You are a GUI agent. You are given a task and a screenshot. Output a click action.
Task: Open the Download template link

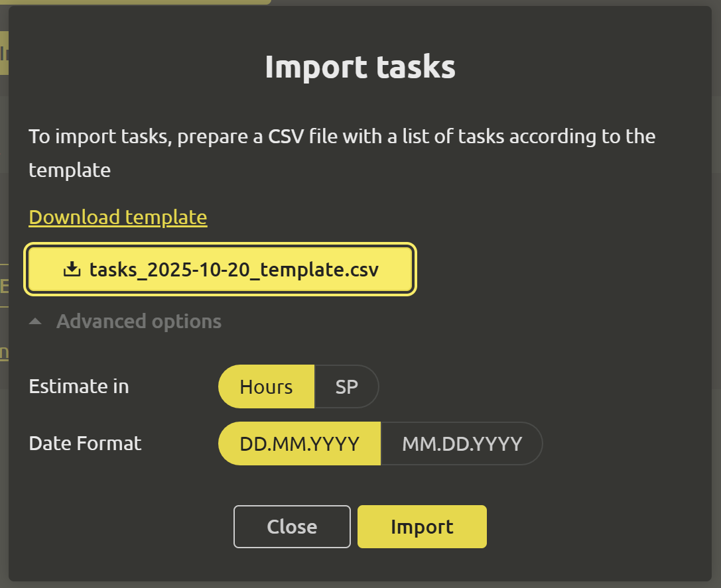point(118,217)
